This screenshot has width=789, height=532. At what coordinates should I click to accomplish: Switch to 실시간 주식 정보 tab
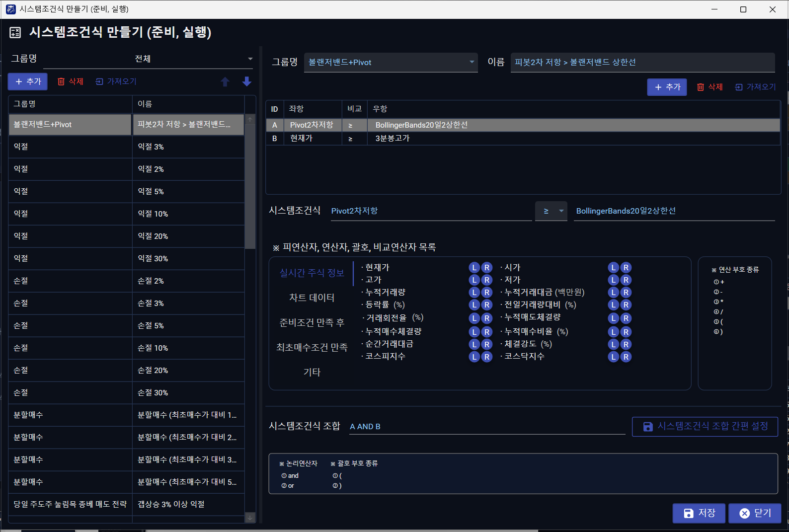click(x=312, y=273)
